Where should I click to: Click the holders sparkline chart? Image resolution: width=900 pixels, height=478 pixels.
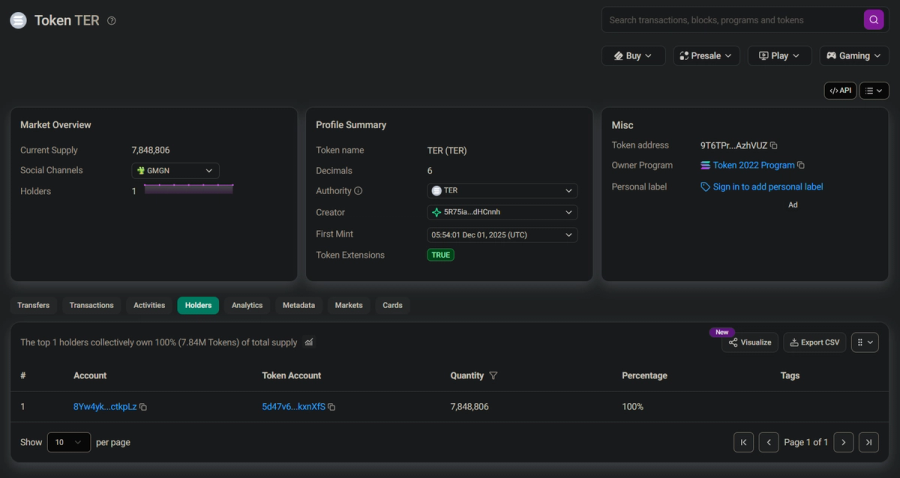click(x=189, y=189)
